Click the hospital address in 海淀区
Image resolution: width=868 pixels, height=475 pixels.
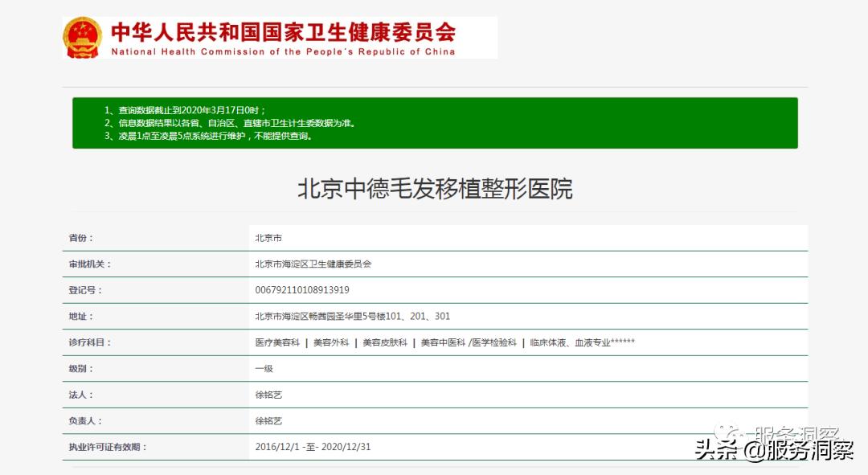tap(350, 316)
